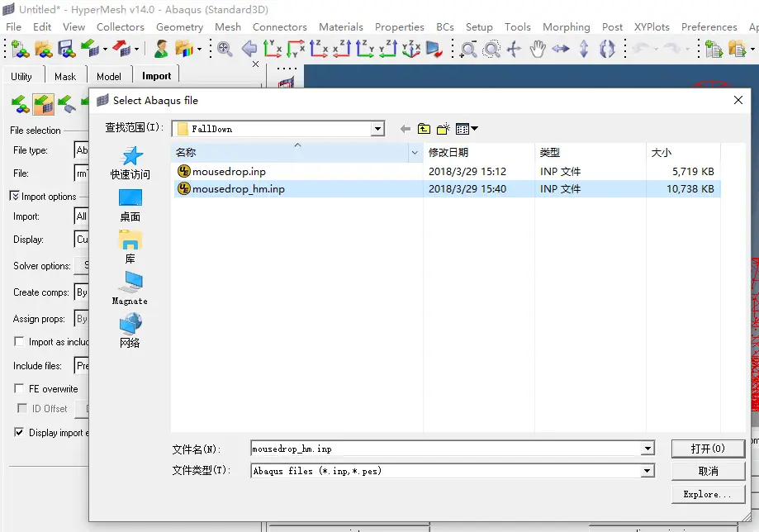Open the FallDown look-in folder dropdown
Image resolution: width=759 pixels, height=532 pixels.
click(x=377, y=129)
